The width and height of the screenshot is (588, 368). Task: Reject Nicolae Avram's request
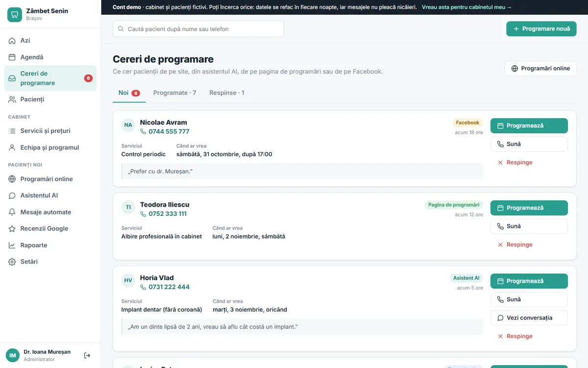point(515,162)
